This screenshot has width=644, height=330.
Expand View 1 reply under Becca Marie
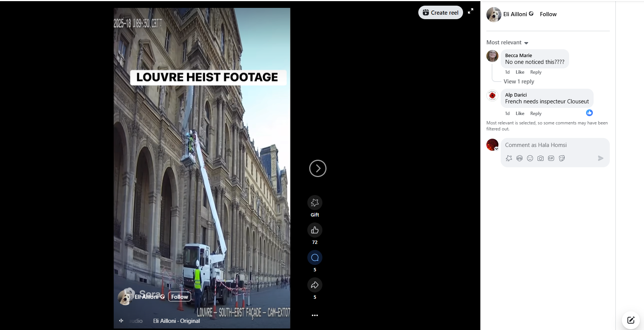click(x=519, y=82)
